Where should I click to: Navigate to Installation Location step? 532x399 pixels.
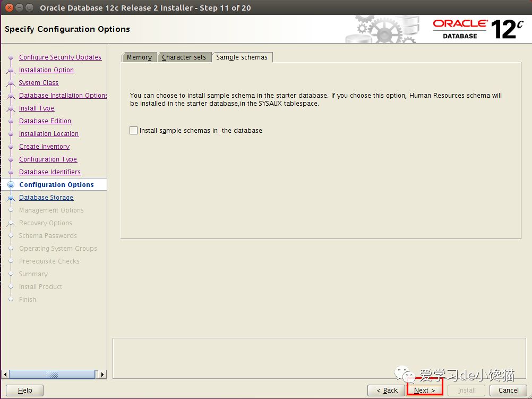[49, 134]
